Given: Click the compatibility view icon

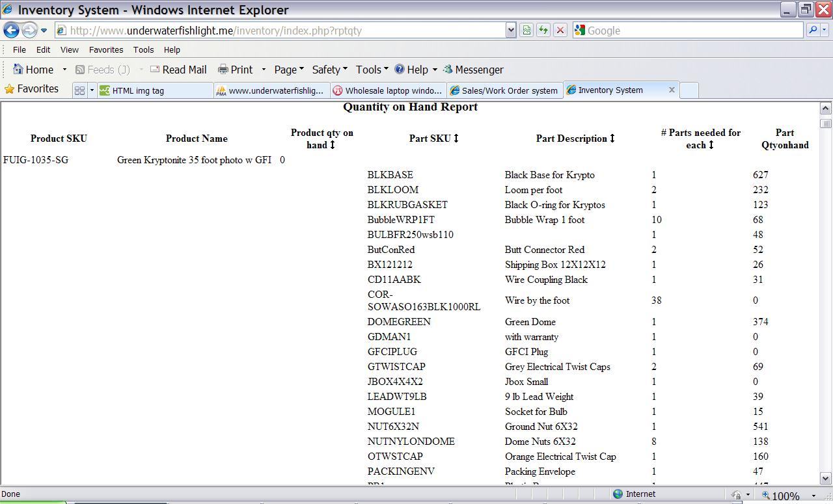Looking at the screenshot, I should point(526,31).
